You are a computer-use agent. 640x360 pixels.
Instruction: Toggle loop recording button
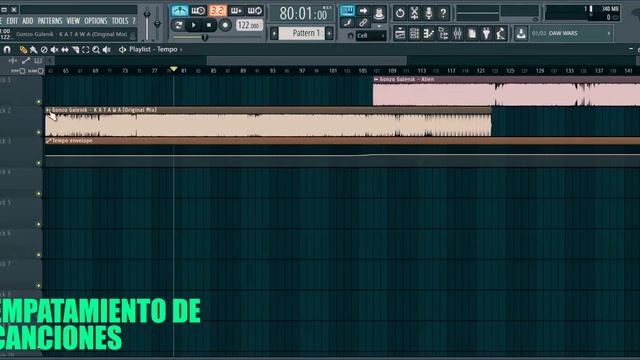tap(255, 11)
